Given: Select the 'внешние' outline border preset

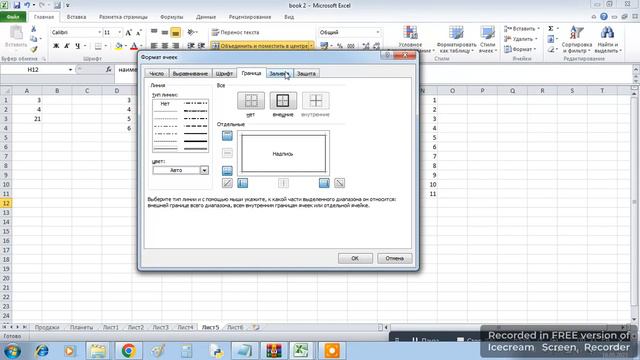Looking at the screenshot, I should click(283, 101).
